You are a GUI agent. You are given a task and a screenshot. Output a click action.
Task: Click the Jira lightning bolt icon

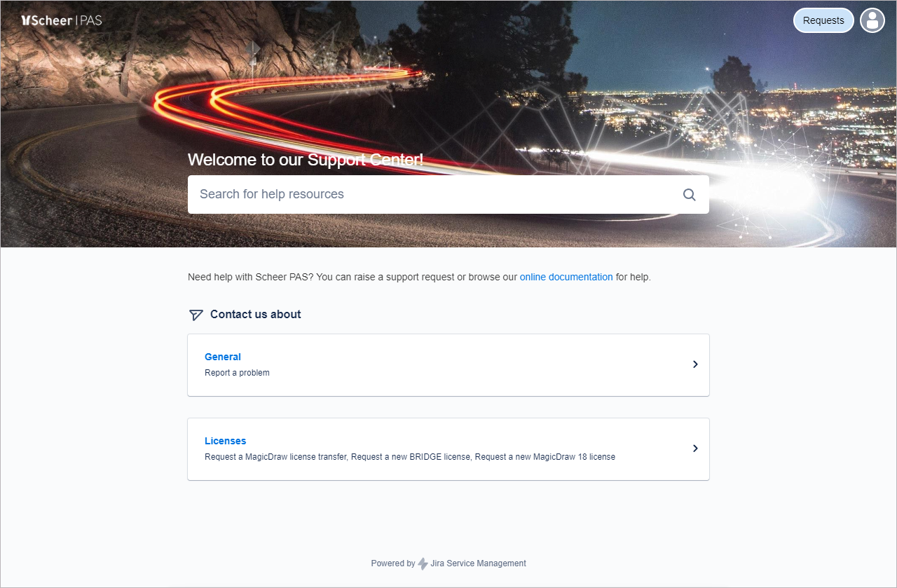coord(423,563)
